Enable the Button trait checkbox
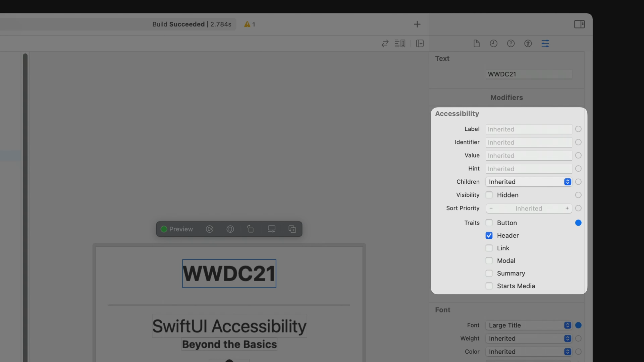644x362 pixels. (489, 223)
